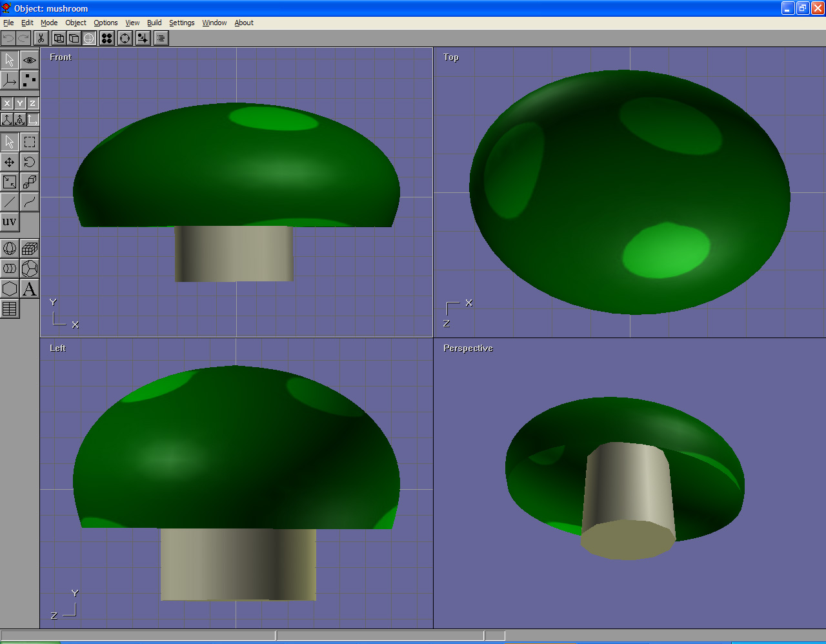Viewport: 826px width, 644px height.
Task: Select the cube mesh primitive tool
Action: tap(30, 248)
